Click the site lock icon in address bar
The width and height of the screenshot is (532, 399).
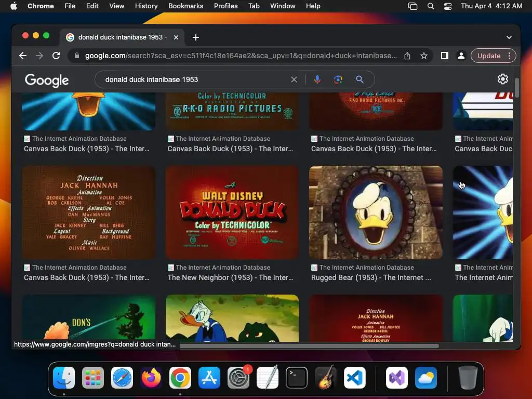pos(77,56)
